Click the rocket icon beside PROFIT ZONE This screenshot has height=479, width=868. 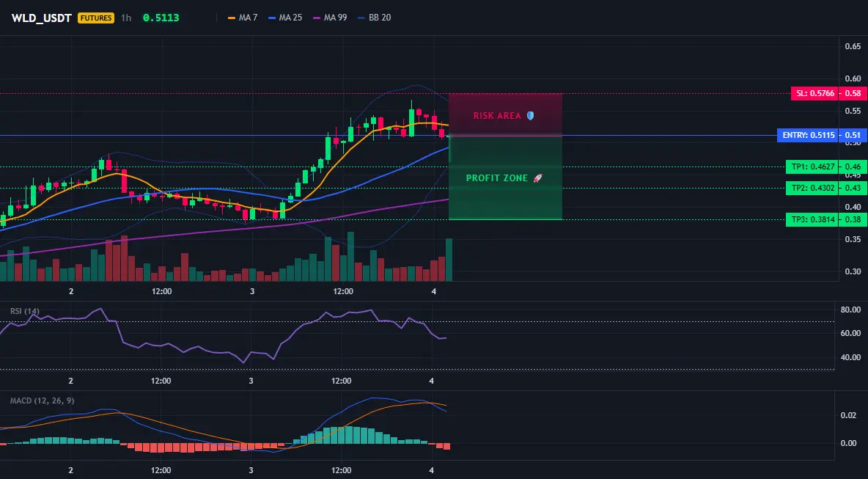point(537,178)
